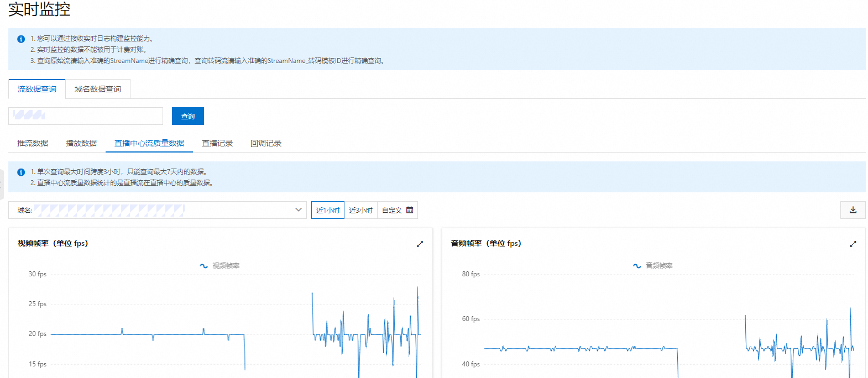Click the 15 fps axis label
868x378 pixels.
(38, 364)
